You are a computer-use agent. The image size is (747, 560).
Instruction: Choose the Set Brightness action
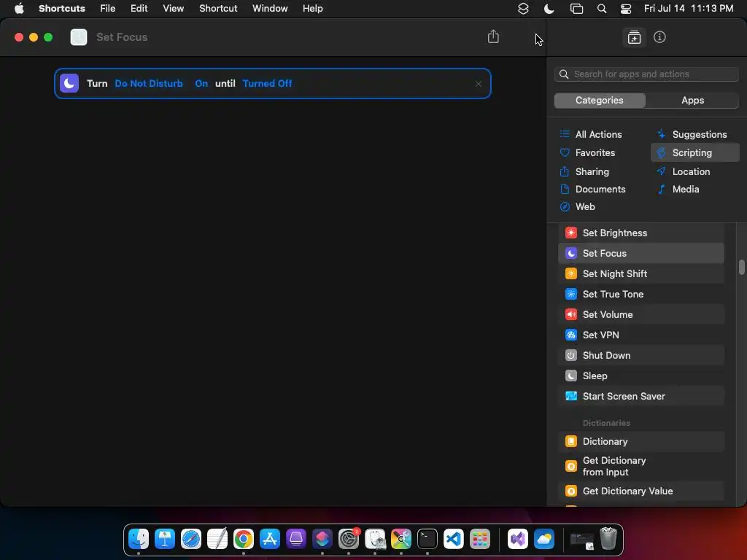[640, 233]
